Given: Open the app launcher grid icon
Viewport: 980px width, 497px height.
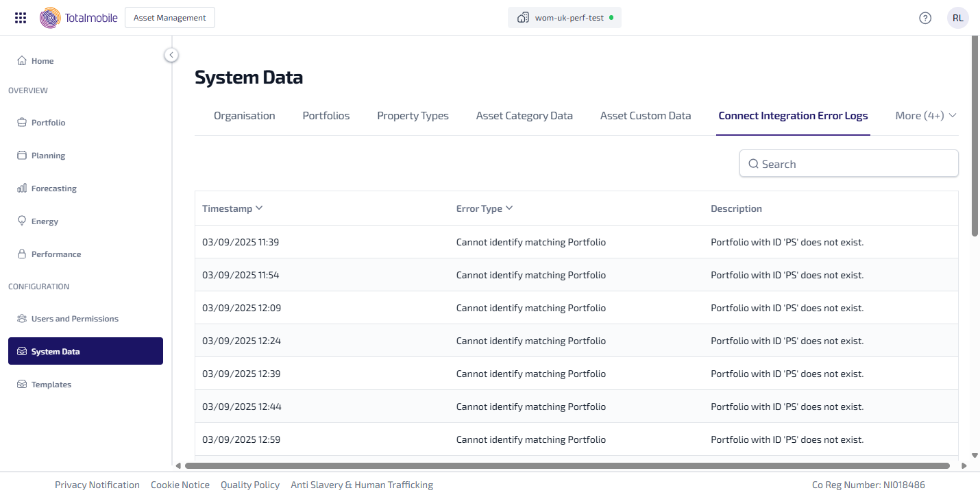Looking at the screenshot, I should 21,18.
